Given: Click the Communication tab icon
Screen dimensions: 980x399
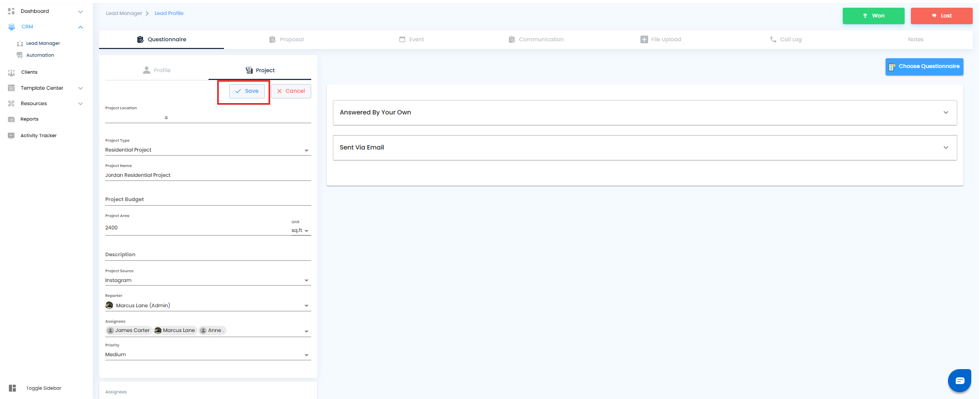Looking at the screenshot, I should pos(512,39).
